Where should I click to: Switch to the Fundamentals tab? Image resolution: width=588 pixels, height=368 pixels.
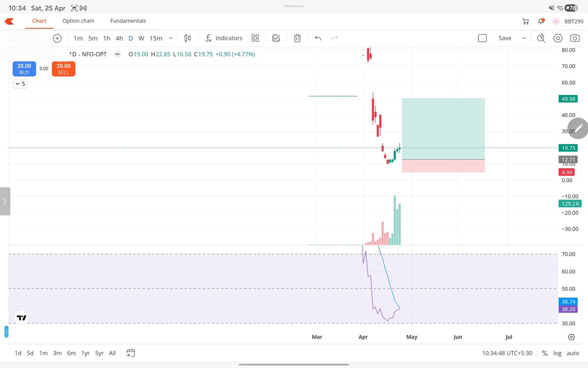tap(128, 21)
